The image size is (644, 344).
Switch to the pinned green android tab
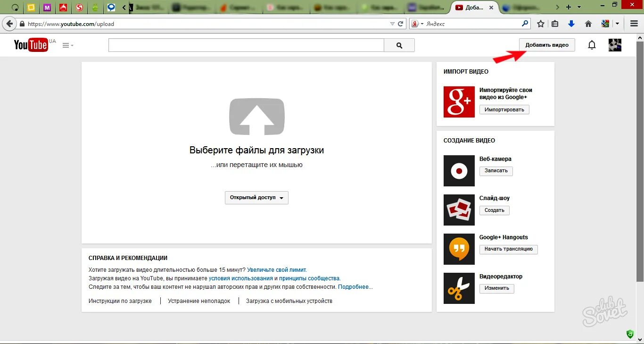95,8
